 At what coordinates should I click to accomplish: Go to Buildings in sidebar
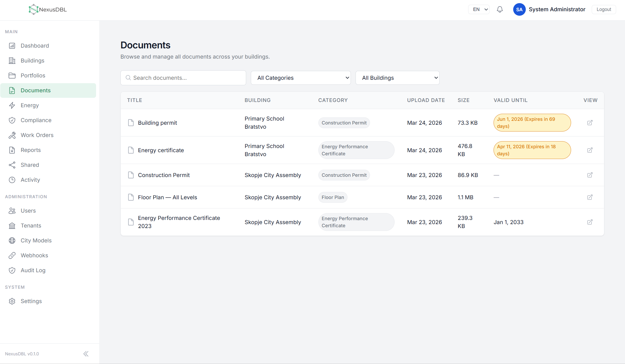tap(48, 61)
